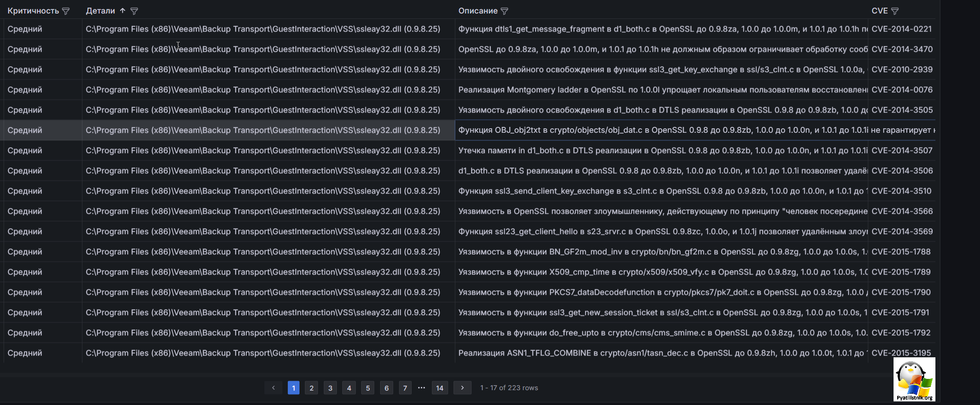Click the CVE-2015-1792 cell
Image resolution: width=980 pixels, height=405 pixels.
(x=901, y=333)
